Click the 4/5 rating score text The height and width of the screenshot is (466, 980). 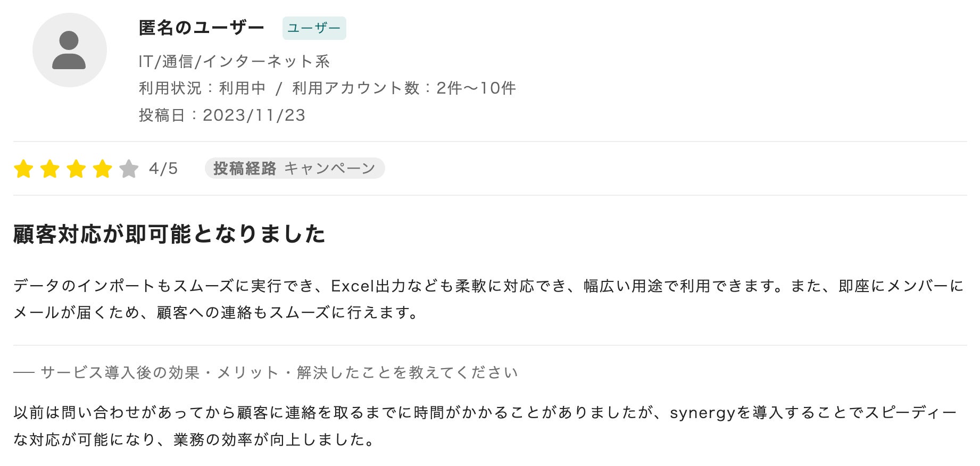coord(163,169)
